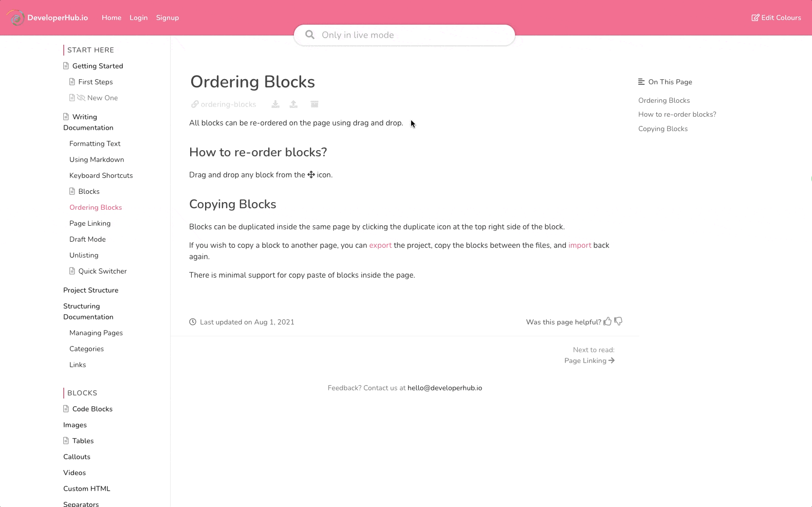
Task: Expand the Project Structure section
Action: [x=91, y=290]
